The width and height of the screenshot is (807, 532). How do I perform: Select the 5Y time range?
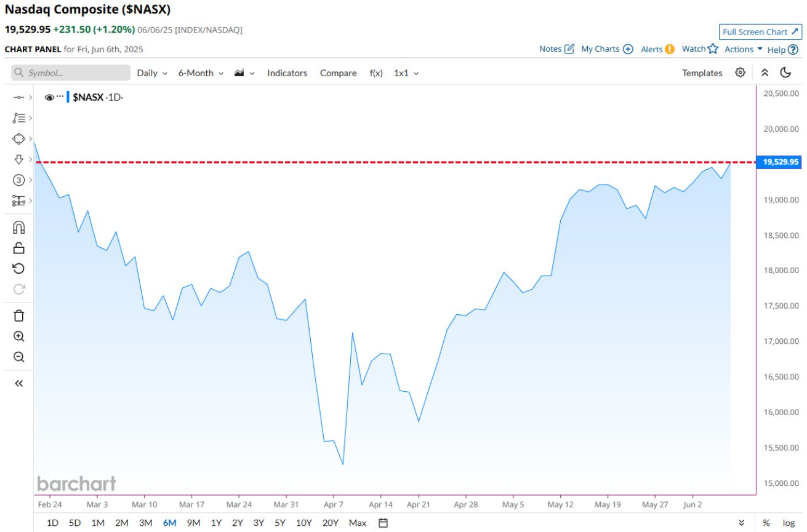coord(280,523)
